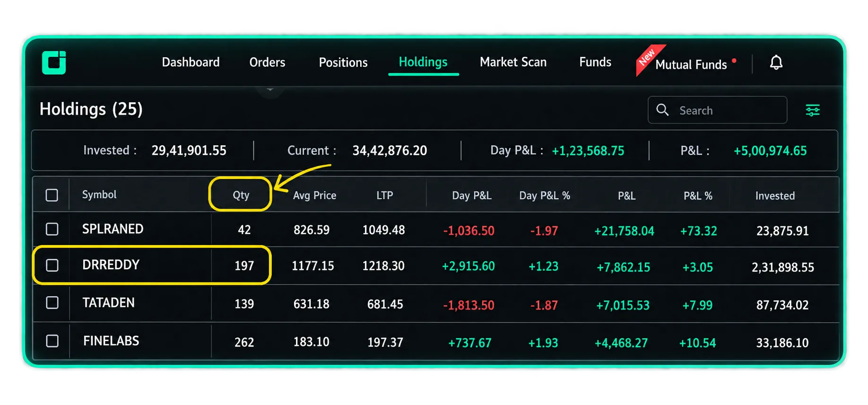Open the Mutual Funds tab
The image size is (868, 405).
coord(691,64)
